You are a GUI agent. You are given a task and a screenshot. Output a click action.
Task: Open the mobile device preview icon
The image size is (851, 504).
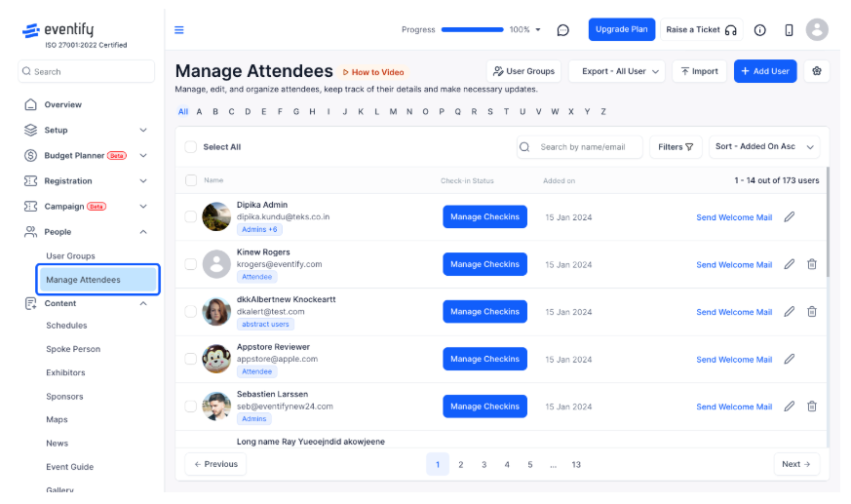pyautogui.click(x=789, y=30)
